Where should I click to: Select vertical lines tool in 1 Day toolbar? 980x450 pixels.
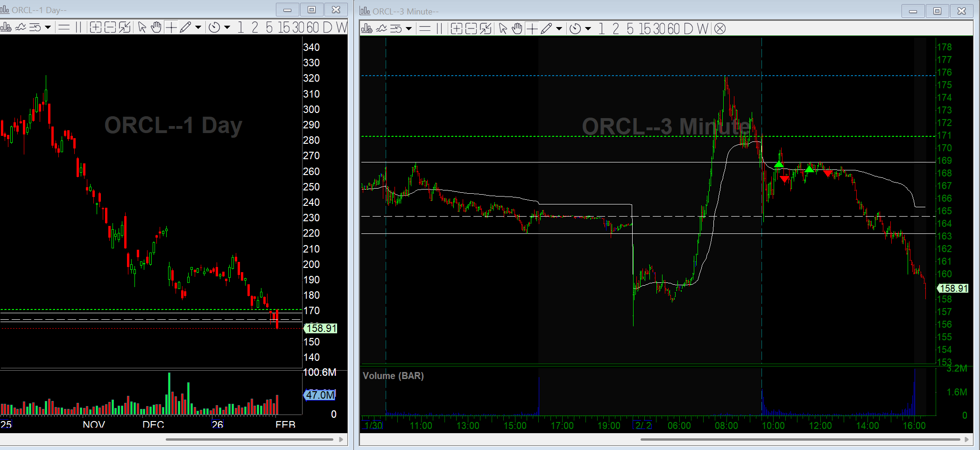78,28
